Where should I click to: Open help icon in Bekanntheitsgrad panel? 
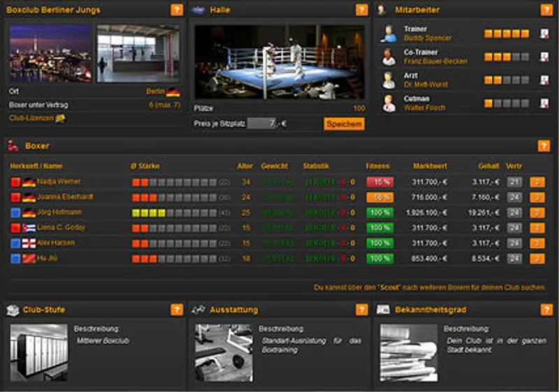coord(546,310)
